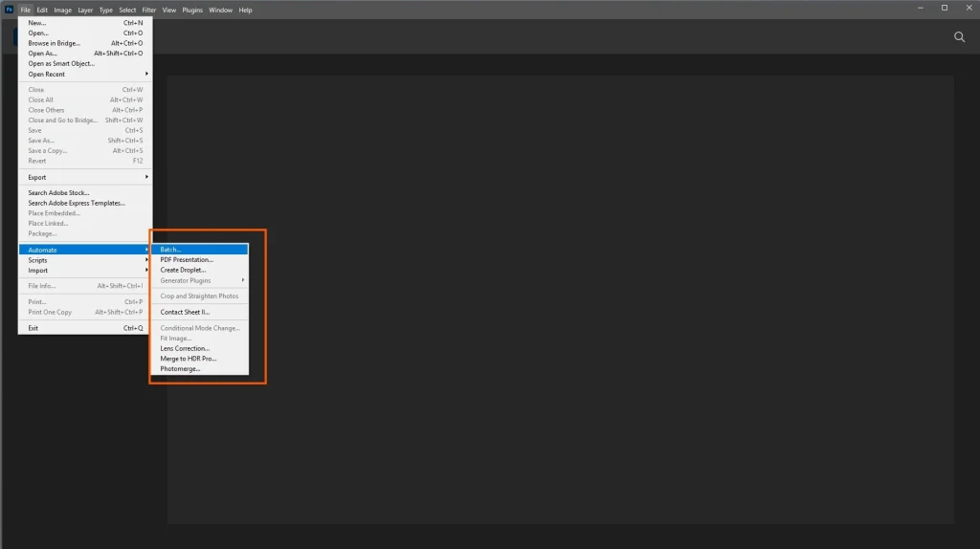This screenshot has width=980, height=549.
Task: Select Search Adobe Stock...
Action: click(85, 193)
